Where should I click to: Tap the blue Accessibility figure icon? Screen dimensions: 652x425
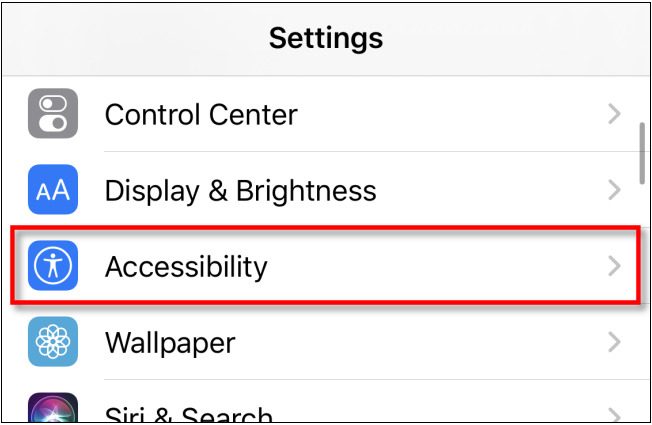click(x=52, y=266)
